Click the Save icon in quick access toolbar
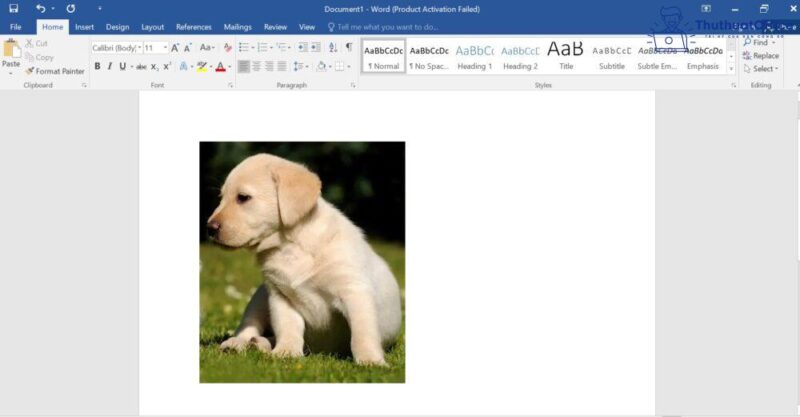 [14, 9]
